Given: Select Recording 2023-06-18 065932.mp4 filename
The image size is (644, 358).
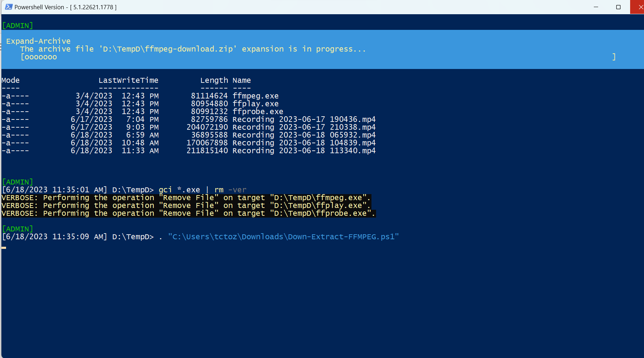Looking at the screenshot, I should (304, 135).
